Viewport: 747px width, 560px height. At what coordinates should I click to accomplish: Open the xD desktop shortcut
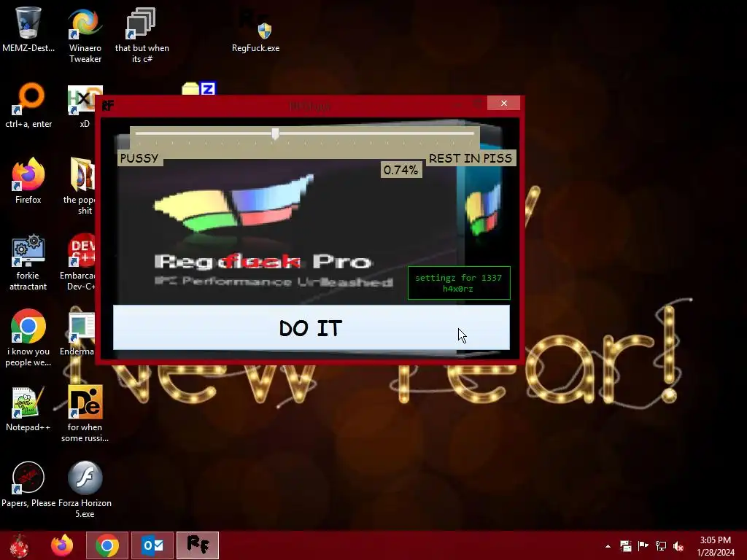(85, 106)
